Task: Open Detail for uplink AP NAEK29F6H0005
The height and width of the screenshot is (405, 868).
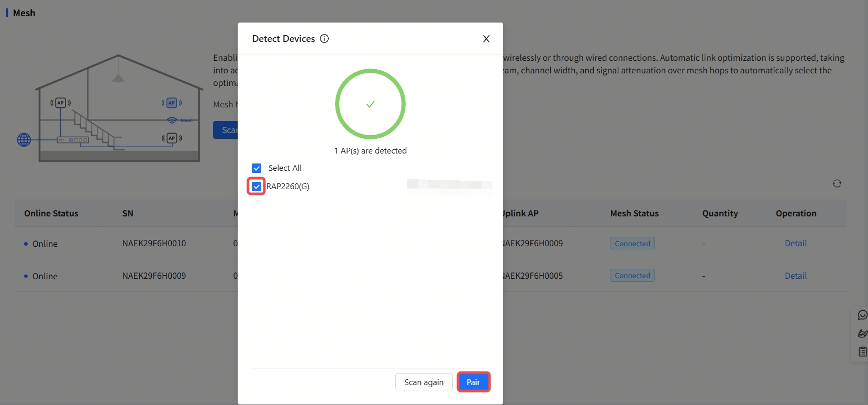Action: (x=795, y=276)
